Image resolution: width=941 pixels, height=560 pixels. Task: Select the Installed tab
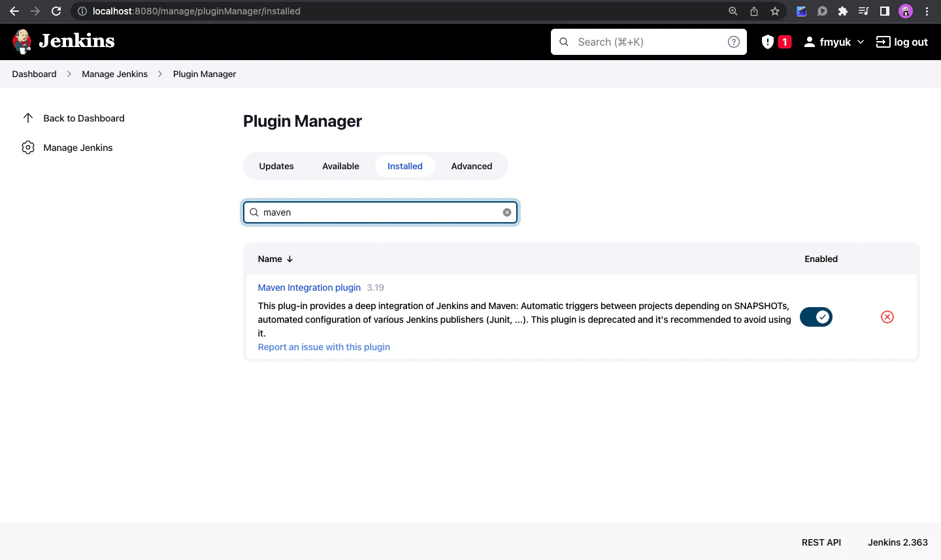pyautogui.click(x=405, y=166)
